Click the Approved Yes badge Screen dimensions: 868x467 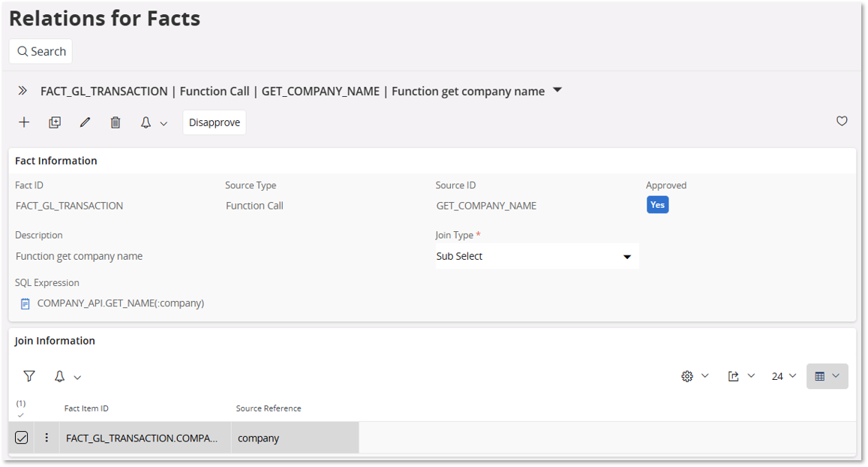pyautogui.click(x=657, y=205)
